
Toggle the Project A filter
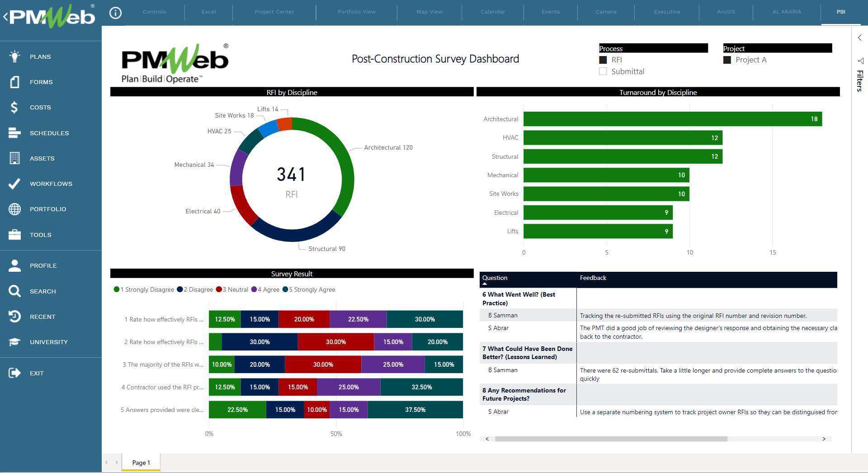727,60
